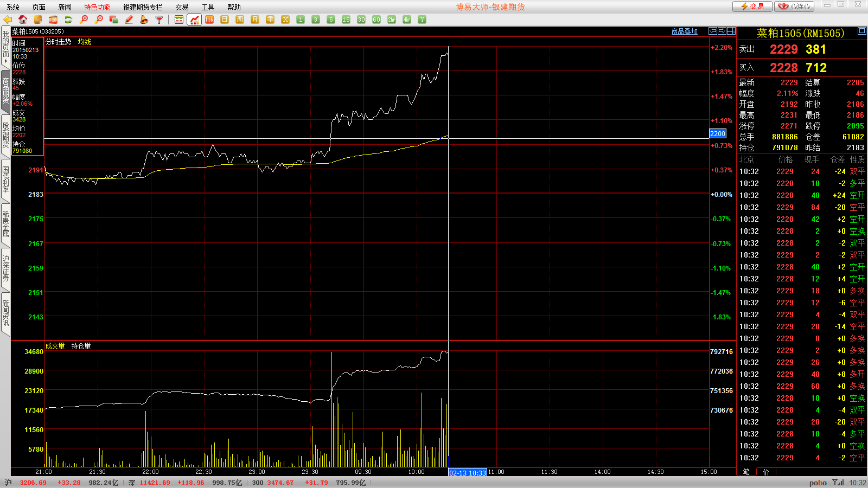Click the yellow back arrow icon
The image size is (868, 488).
(8, 20)
